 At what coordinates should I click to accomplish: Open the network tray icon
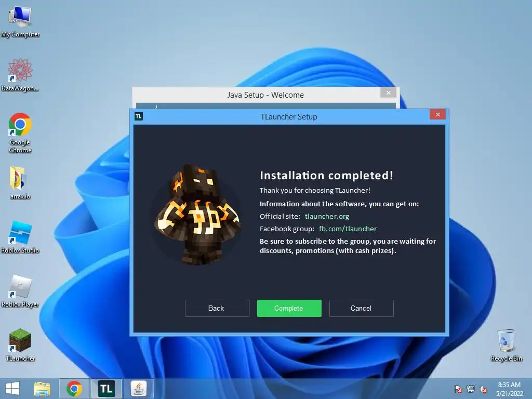pos(471,389)
